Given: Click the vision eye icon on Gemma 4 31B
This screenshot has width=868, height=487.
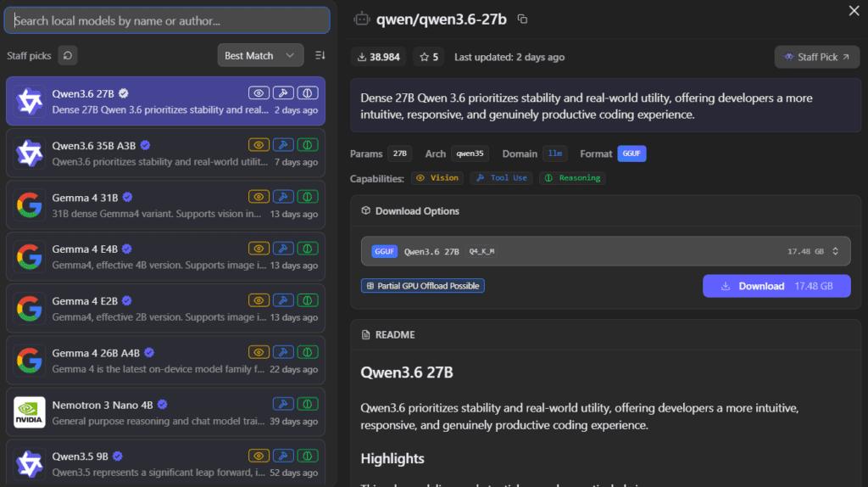Looking at the screenshot, I should pyautogui.click(x=259, y=197).
